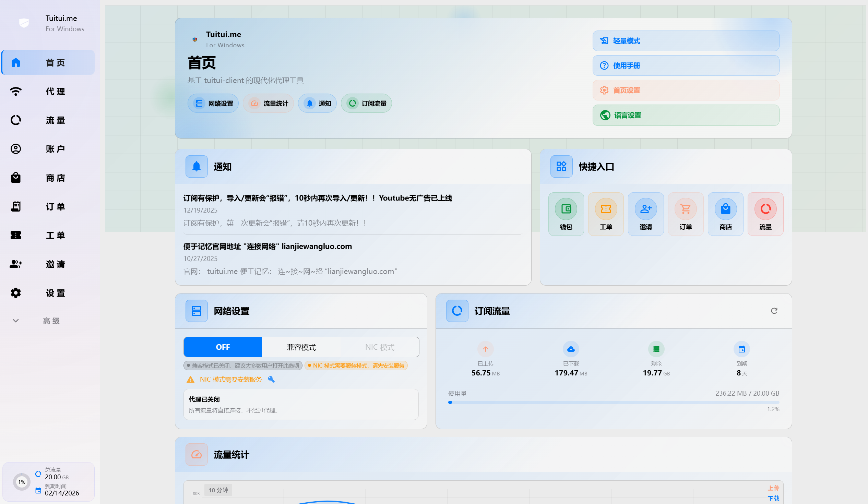Refresh the 订阅流量 subscription data

click(x=774, y=311)
